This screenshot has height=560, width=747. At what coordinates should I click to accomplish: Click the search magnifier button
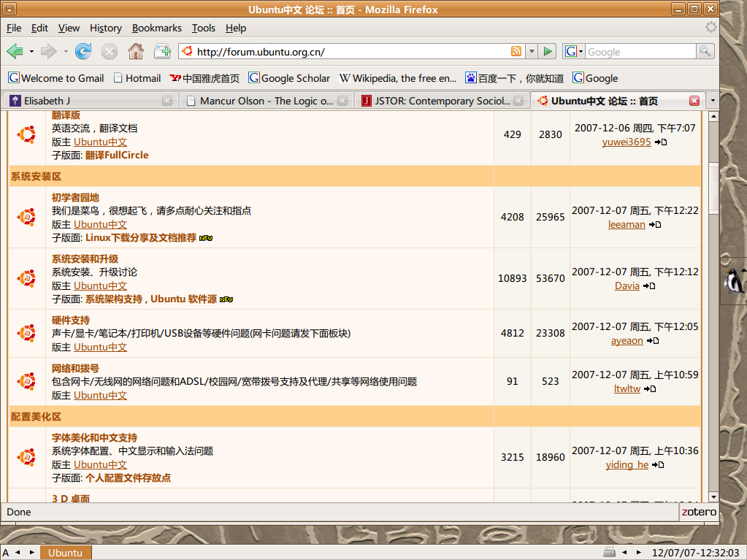point(705,51)
